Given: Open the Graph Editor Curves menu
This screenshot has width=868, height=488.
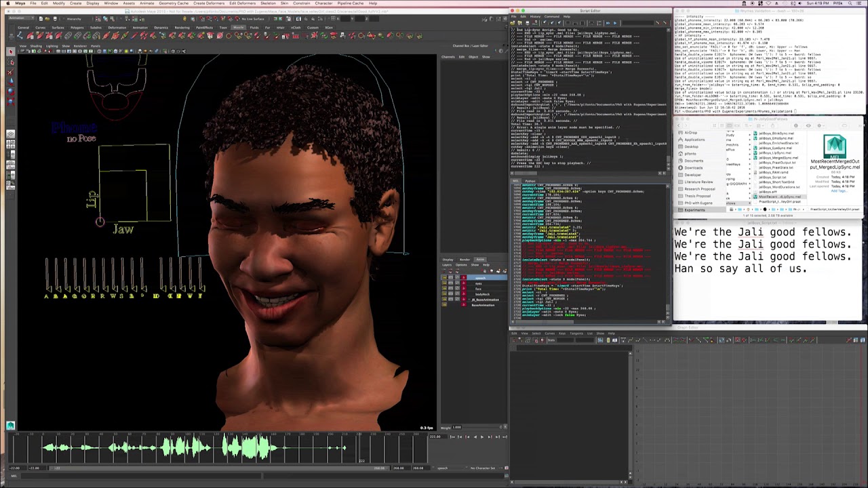Looking at the screenshot, I should pos(550,333).
